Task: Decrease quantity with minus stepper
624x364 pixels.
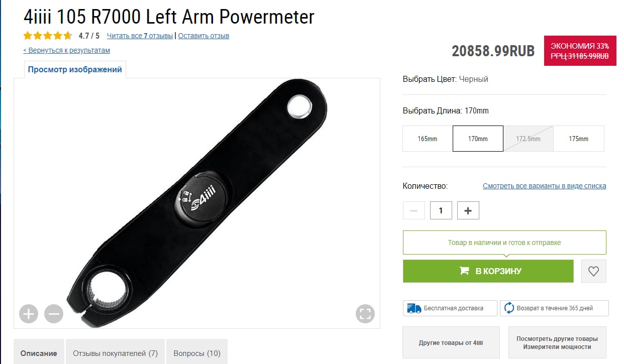Action: pos(414,211)
